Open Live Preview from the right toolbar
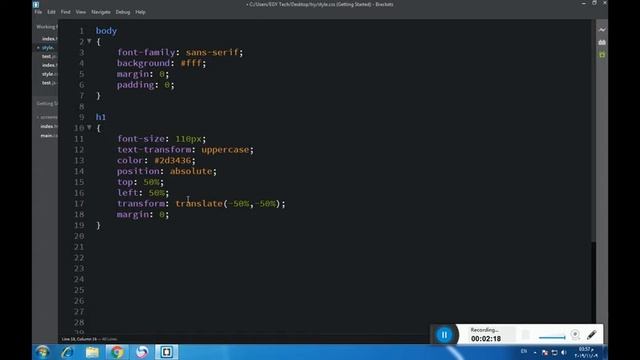The width and height of the screenshot is (640, 360). point(602,30)
